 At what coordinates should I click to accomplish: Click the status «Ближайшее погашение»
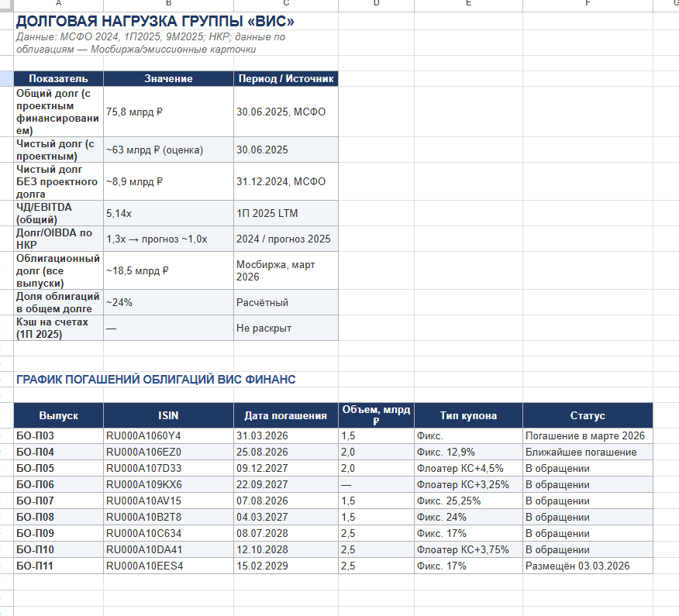tap(588, 452)
